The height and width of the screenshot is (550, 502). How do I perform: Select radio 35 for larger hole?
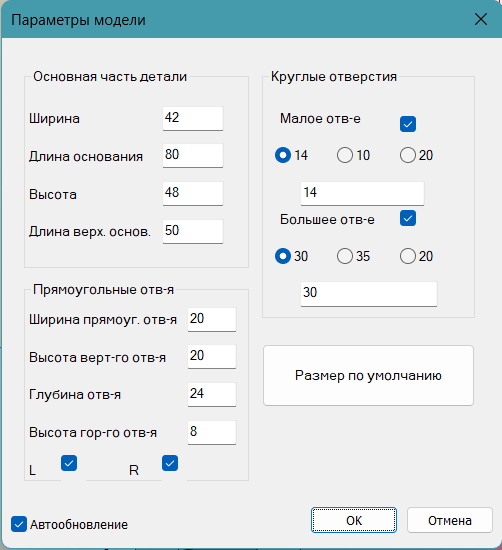[345, 256]
